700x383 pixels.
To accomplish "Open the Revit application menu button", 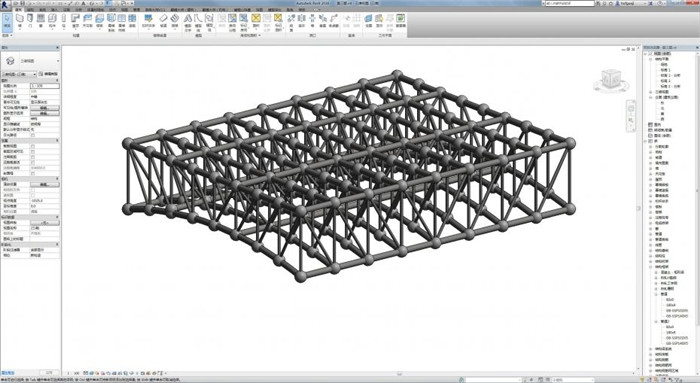I will (5, 4).
